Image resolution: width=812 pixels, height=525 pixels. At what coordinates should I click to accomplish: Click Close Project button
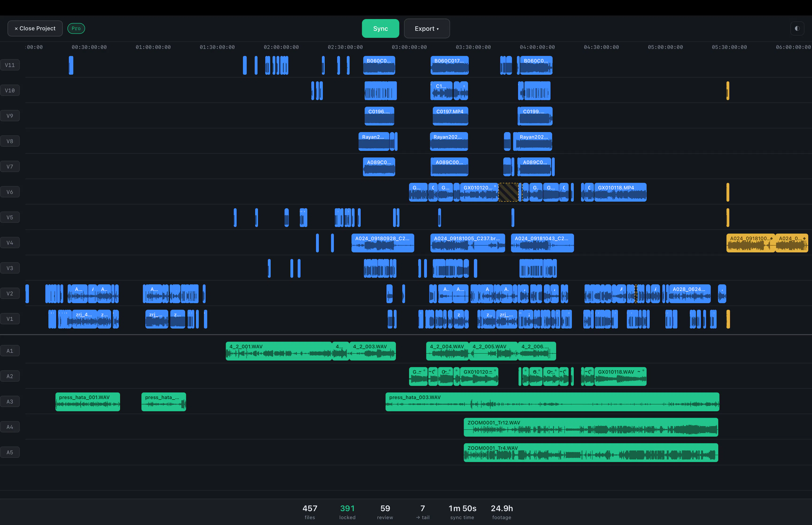(x=35, y=28)
